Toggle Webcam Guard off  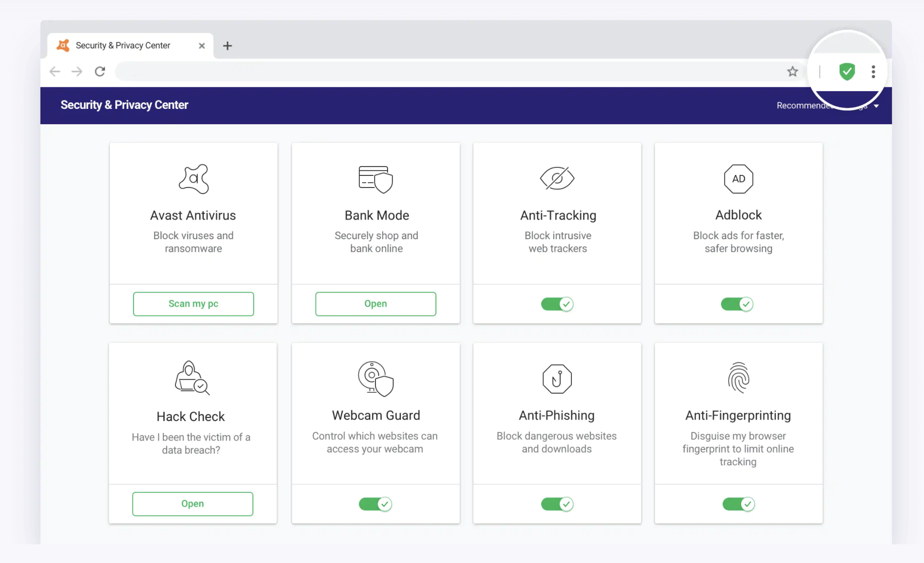[x=375, y=504]
